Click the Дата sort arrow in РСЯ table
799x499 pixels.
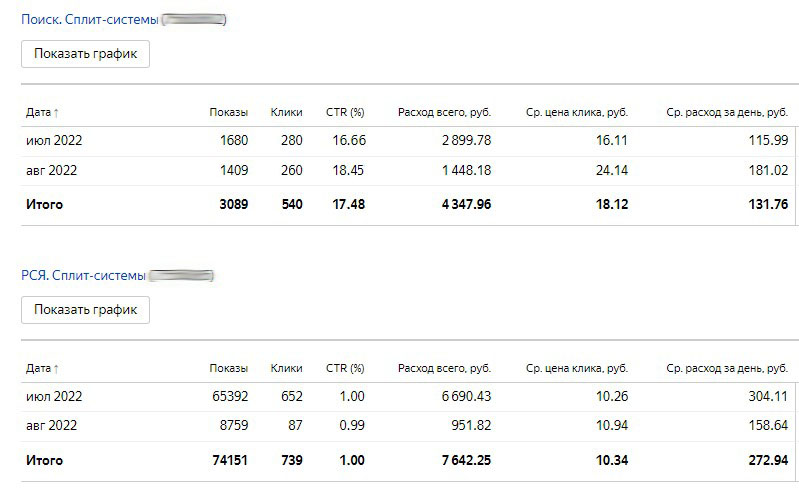[x=56, y=369]
